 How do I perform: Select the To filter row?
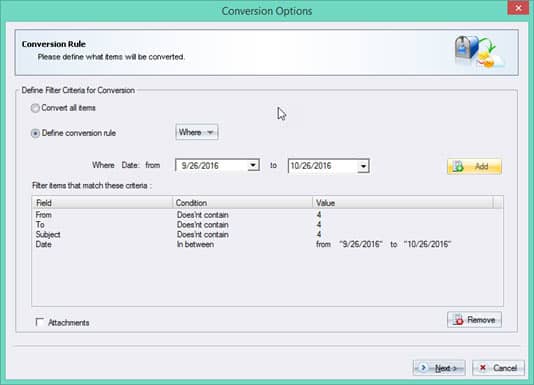[x=267, y=225]
